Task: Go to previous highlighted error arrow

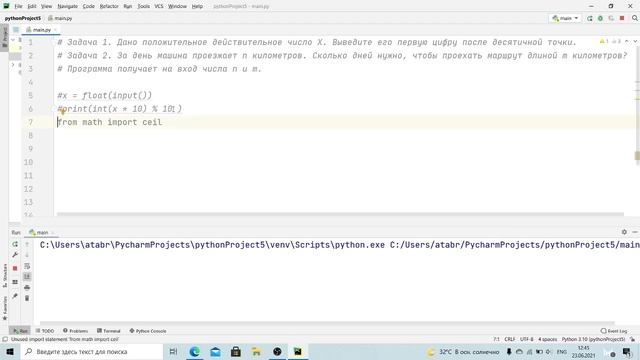Action: [x=627, y=42]
